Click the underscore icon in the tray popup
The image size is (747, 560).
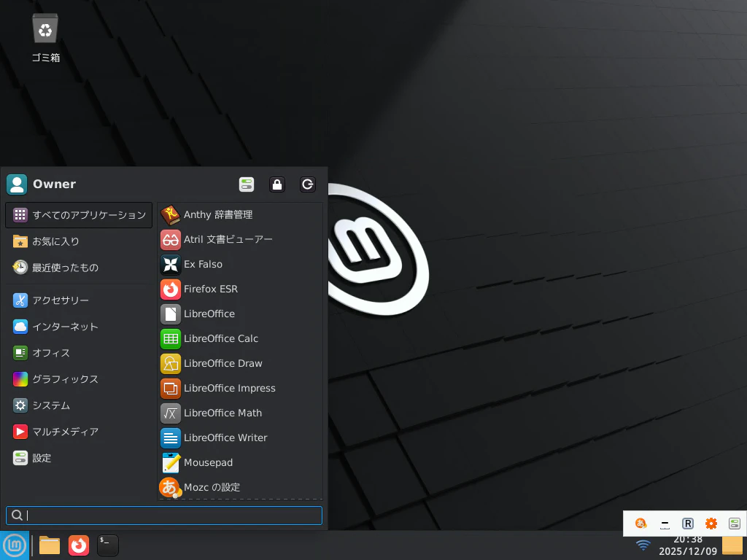(x=665, y=524)
